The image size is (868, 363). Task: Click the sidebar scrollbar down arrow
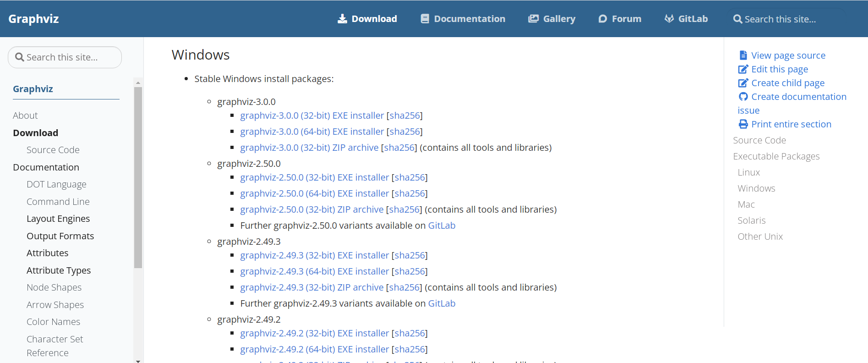[x=138, y=361]
